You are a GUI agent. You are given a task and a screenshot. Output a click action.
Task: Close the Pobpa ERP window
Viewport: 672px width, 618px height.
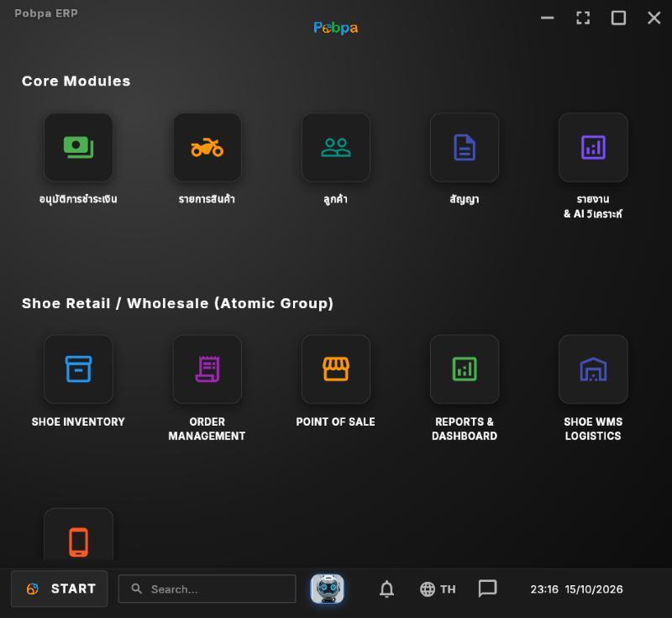654,18
